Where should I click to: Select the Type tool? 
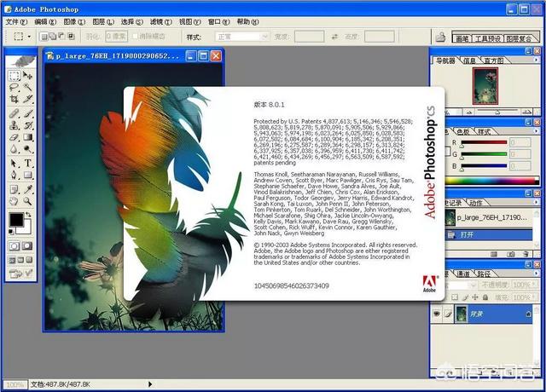pyautogui.click(x=27, y=163)
